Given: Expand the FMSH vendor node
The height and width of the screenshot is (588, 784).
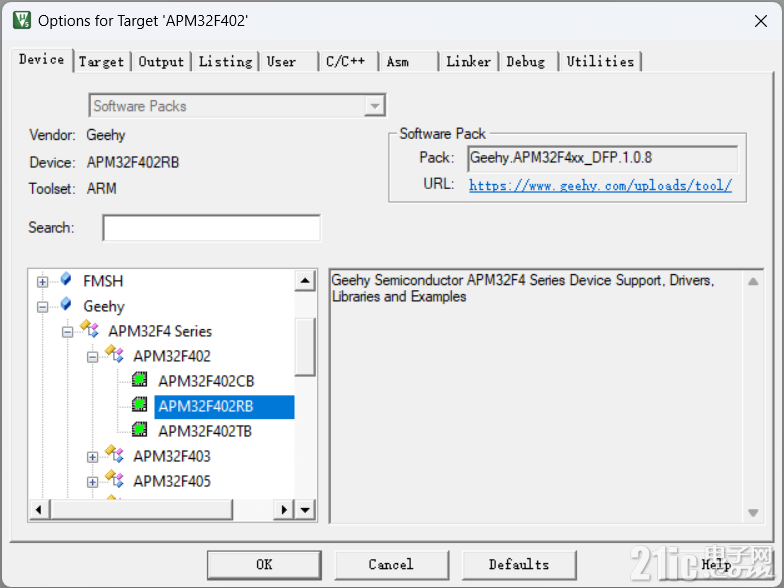Looking at the screenshot, I should click(x=42, y=282).
